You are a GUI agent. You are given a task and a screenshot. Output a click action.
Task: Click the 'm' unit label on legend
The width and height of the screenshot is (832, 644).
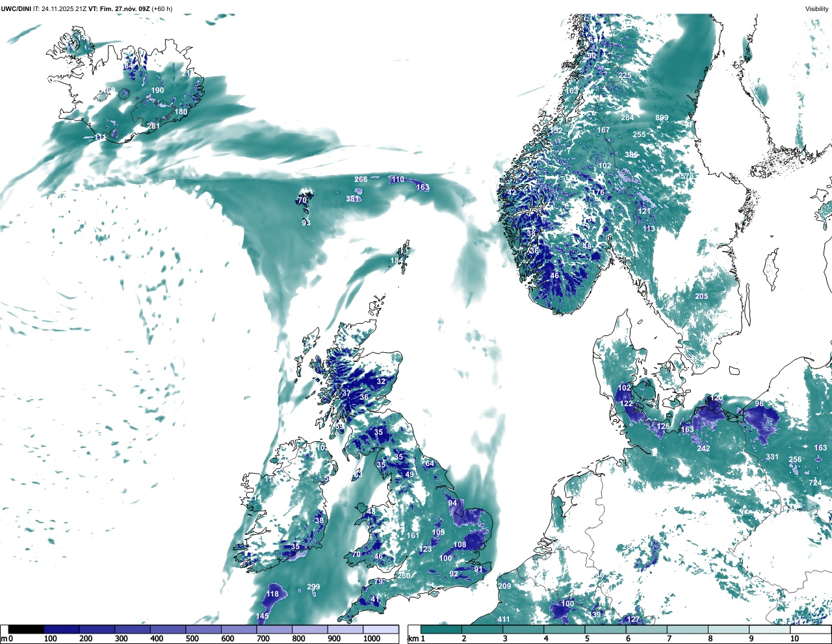click(x=3, y=639)
